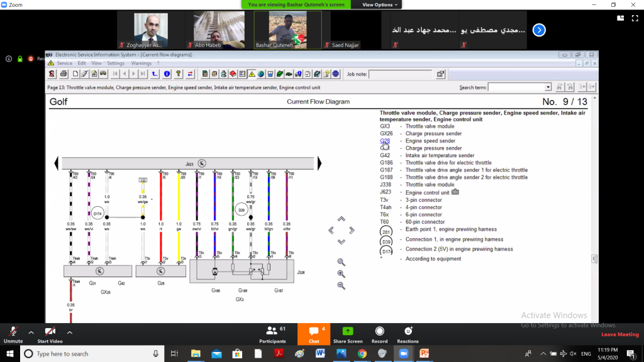Click the Share Screen button
The width and height of the screenshot is (644, 362).
[x=348, y=334]
